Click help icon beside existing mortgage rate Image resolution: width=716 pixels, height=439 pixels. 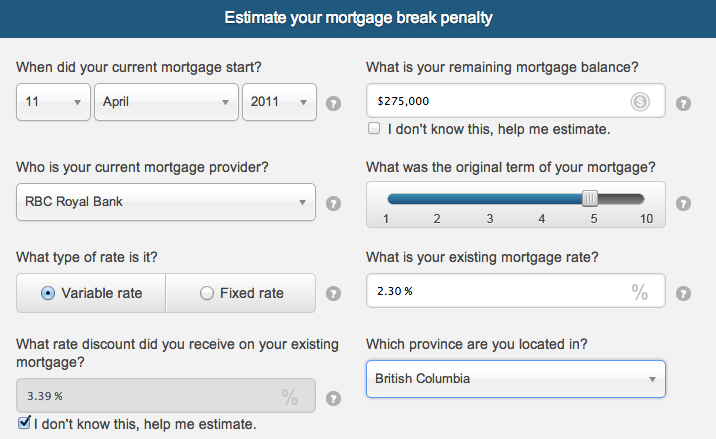[683, 293]
